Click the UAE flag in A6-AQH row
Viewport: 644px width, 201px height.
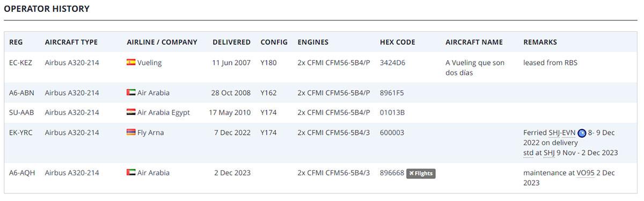pyautogui.click(x=131, y=173)
